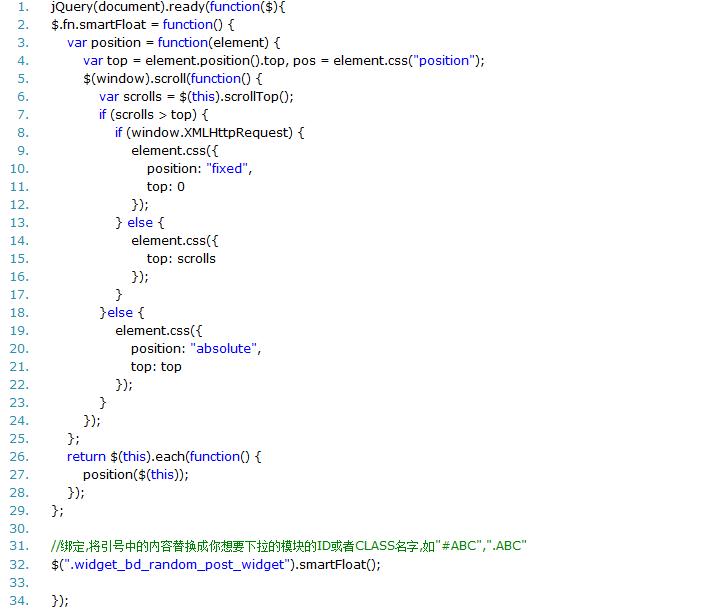Viewport: 724px width, 611px height.
Task: Click line number 17.
Action: point(19,295)
